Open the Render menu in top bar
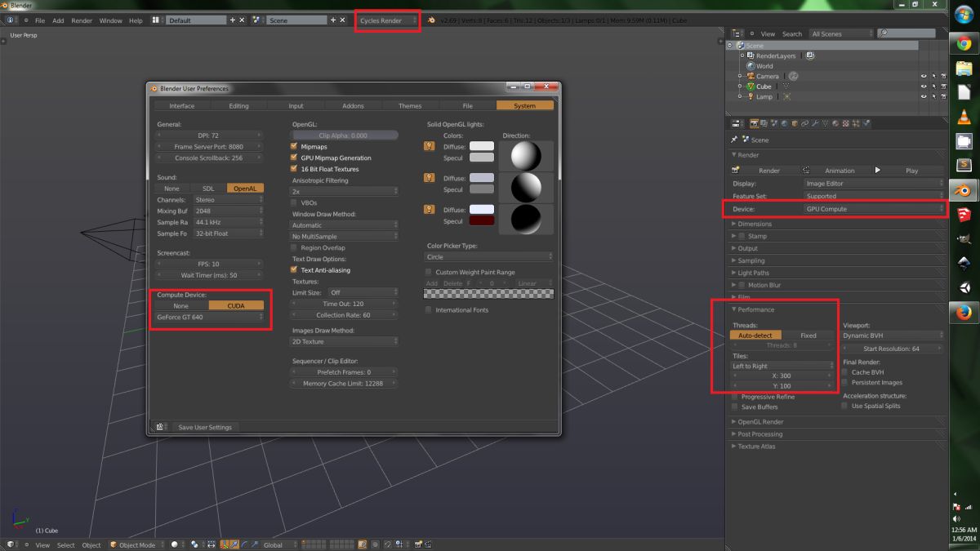Viewport: 980px width, 551px height. pyautogui.click(x=82, y=20)
